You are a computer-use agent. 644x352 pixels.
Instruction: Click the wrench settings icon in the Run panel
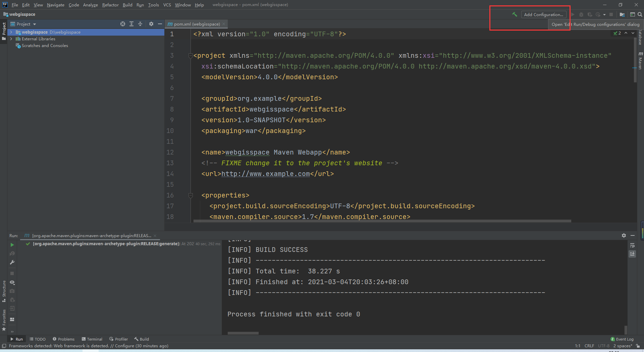coord(12,262)
